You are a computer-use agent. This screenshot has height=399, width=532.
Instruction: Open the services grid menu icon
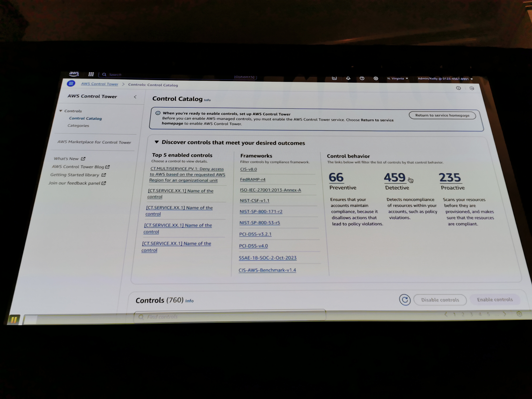[x=91, y=74]
